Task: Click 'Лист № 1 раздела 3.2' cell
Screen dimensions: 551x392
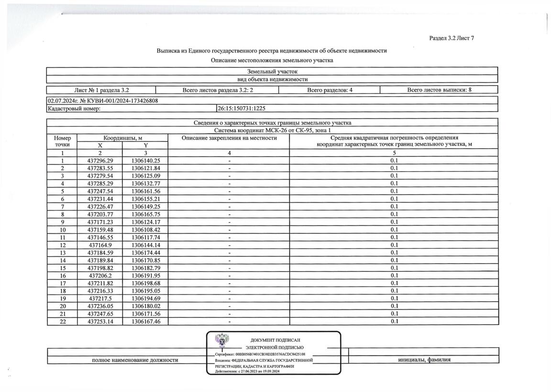Action: [101, 90]
